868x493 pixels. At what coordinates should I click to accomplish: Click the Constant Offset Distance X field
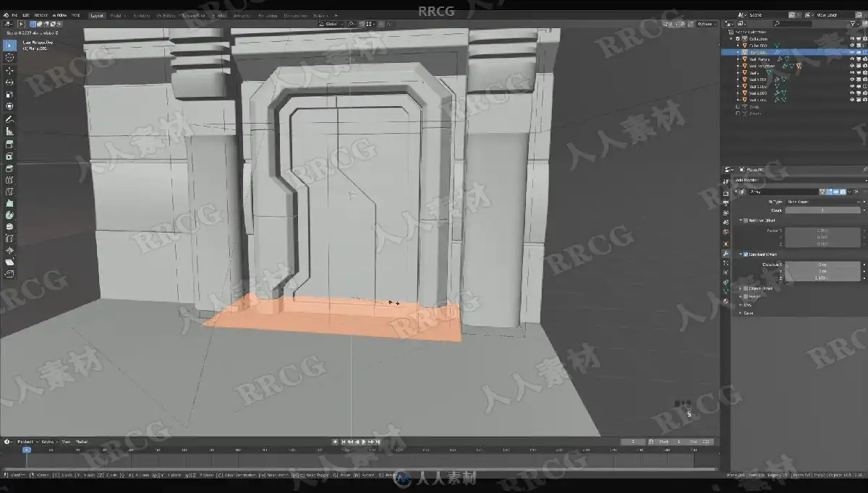pos(822,265)
